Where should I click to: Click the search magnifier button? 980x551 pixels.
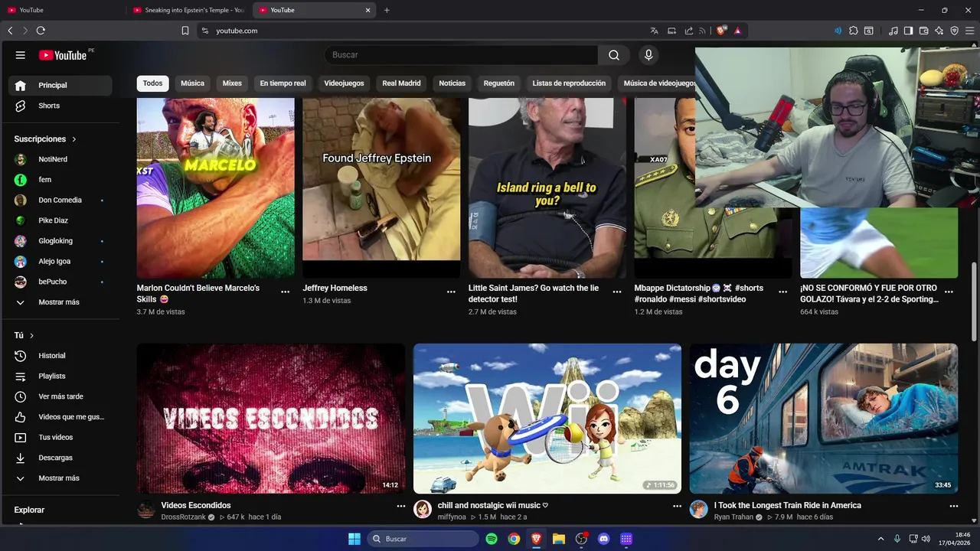(614, 55)
